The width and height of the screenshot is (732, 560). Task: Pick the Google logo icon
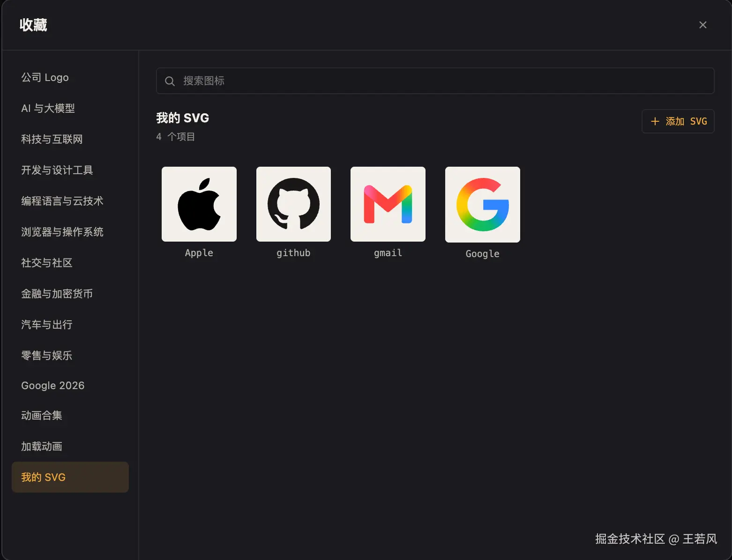[x=483, y=205]
